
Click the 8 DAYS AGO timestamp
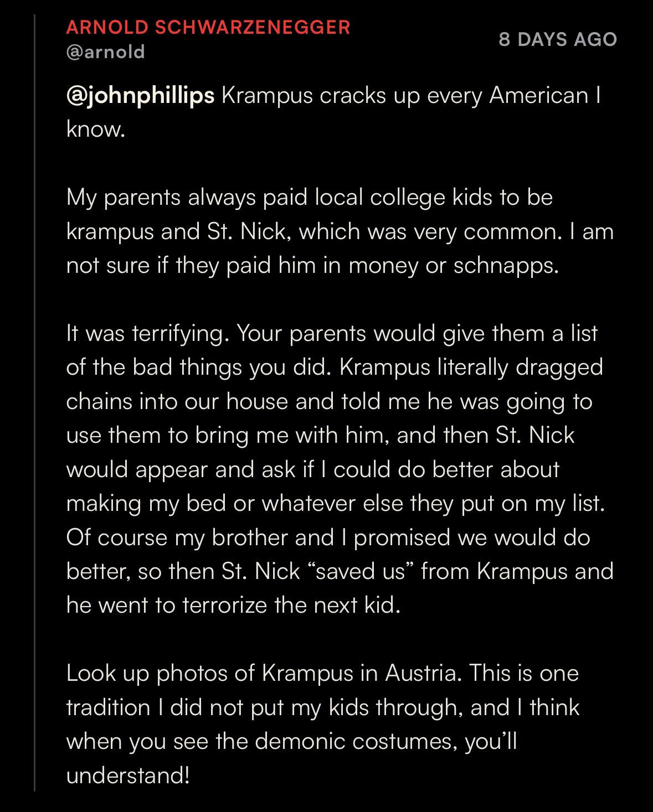pyautogui.click(x=558, y=39)
